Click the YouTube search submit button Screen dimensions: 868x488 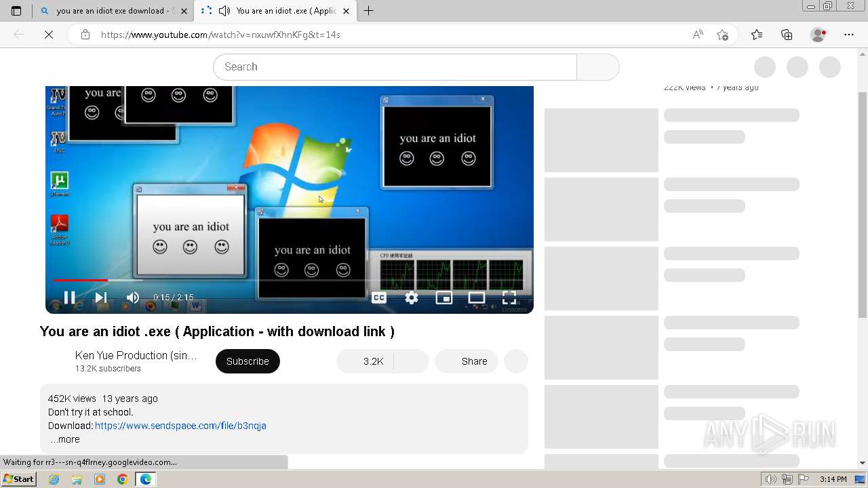click(x=597, y=66)
